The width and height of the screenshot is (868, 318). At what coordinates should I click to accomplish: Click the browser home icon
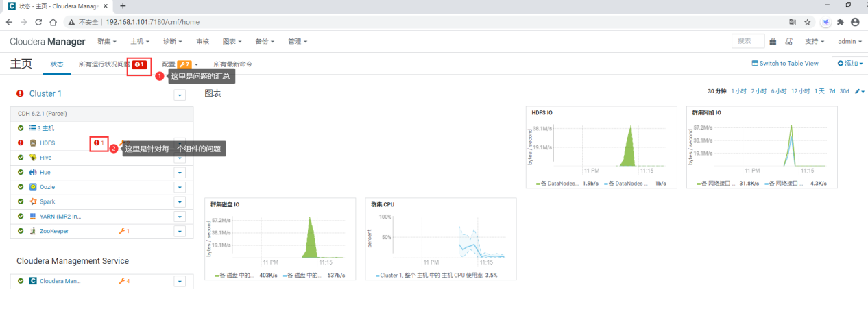pos(53,22)
